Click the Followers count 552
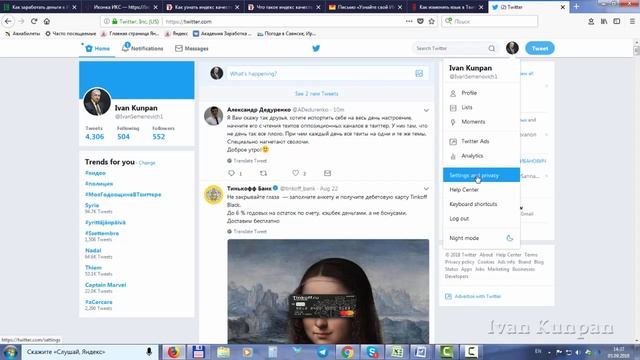Image resolution: width=640 pixels, height=360 pixels. coord(159,137)
